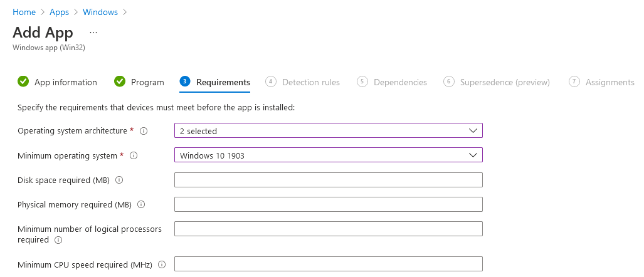Focus the Physical memory required field

tap(328, 204)
